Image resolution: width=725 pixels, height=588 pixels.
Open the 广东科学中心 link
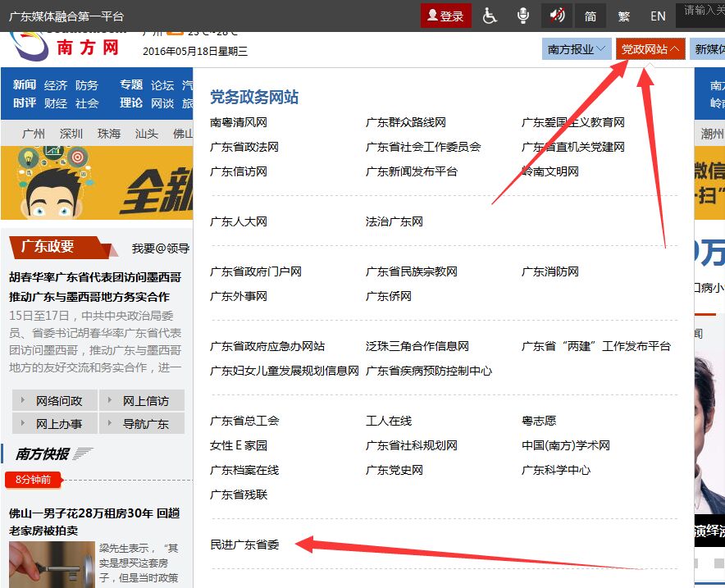(x=556, y=470)
